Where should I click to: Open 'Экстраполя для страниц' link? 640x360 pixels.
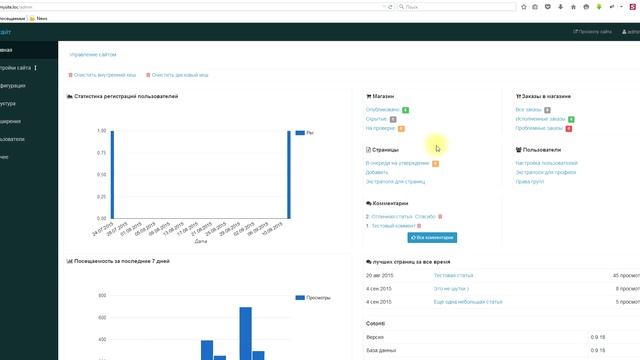(x=396, y=182)
